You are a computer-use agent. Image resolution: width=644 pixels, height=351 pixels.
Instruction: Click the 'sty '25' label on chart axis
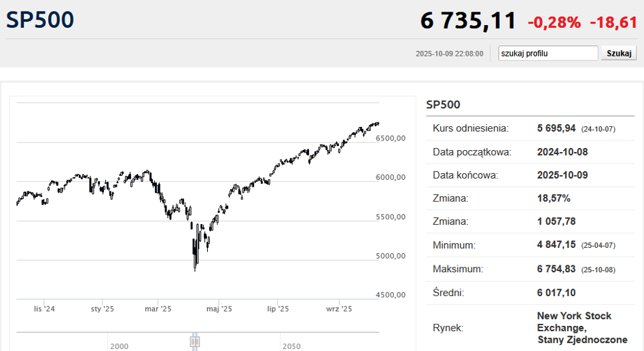(x=102, y=309)
